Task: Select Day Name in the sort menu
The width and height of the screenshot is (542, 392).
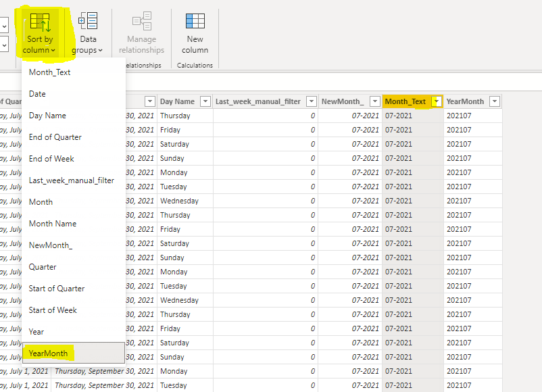Action: pyautogui.click(x=73, y=116)
